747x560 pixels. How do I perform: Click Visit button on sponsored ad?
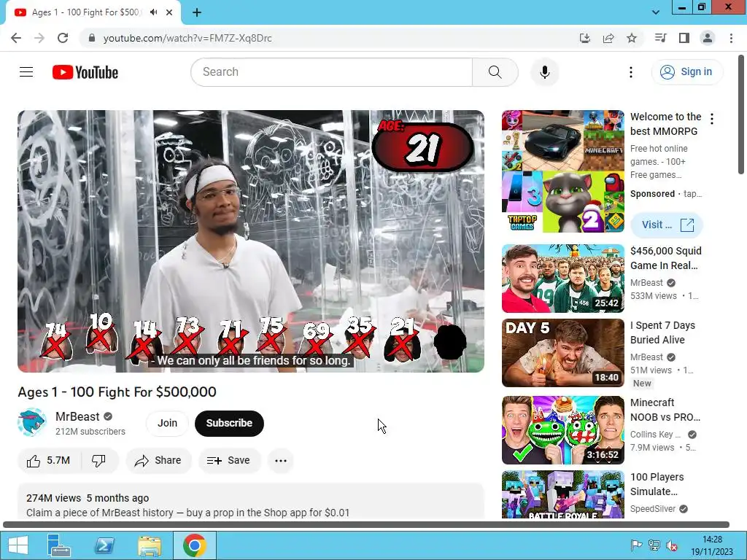coord(667,225)
